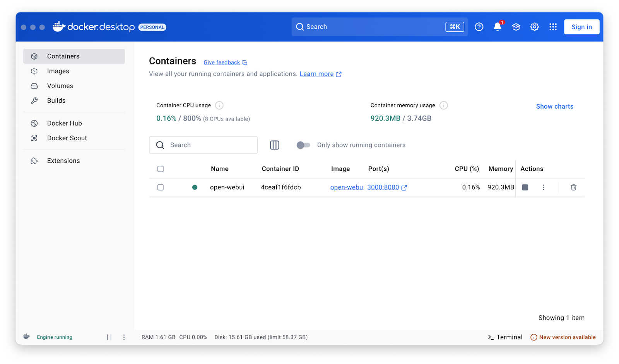Screen dimensions: 619x364
Task: Click Give feedback link
Action: (x=222, y=63)
